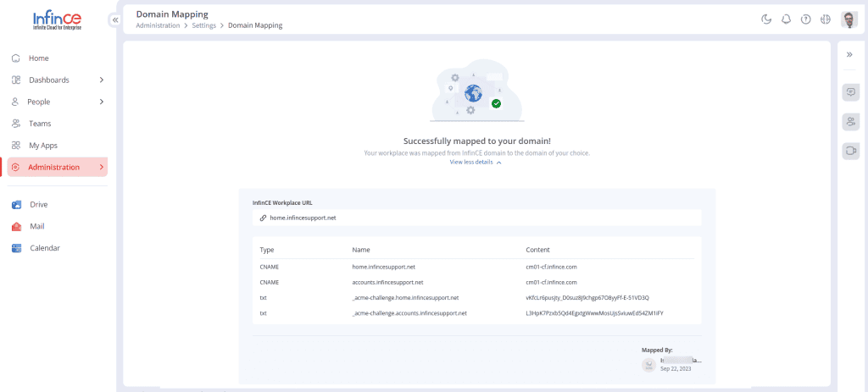Image resolution: width=868 pixels, height=392 pixels.
Task: Open Drive app icon
Action: pos(17,205)
